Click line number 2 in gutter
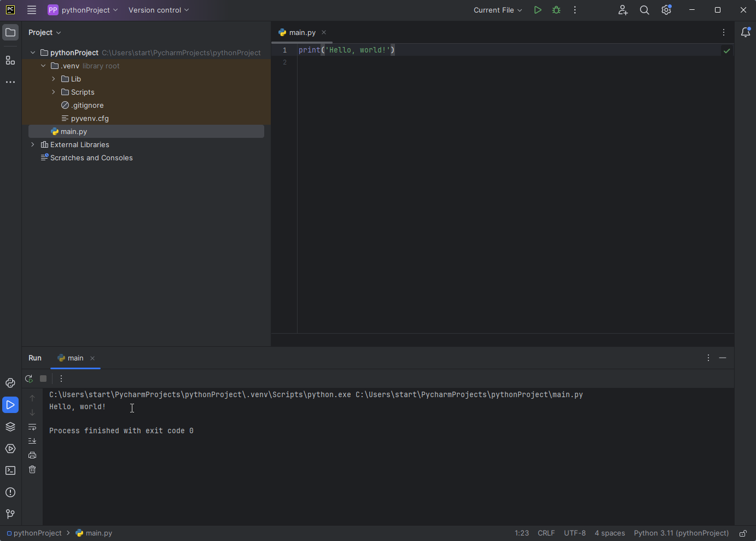Screen dimensions: 756x541 tap(284, 62)
